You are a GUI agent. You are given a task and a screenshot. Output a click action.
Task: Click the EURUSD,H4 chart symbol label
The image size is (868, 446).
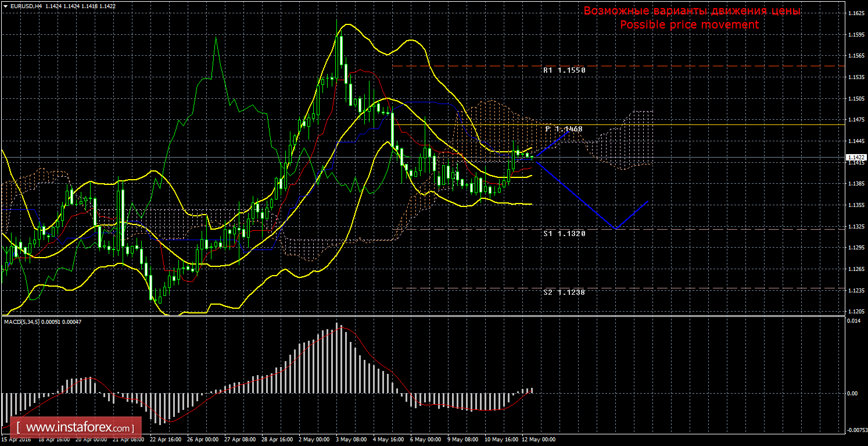[25, 6]
